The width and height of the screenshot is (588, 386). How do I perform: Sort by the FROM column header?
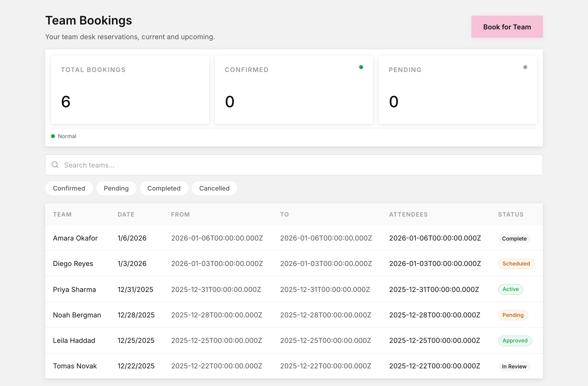pyautogui.click(x=180, y=214)
